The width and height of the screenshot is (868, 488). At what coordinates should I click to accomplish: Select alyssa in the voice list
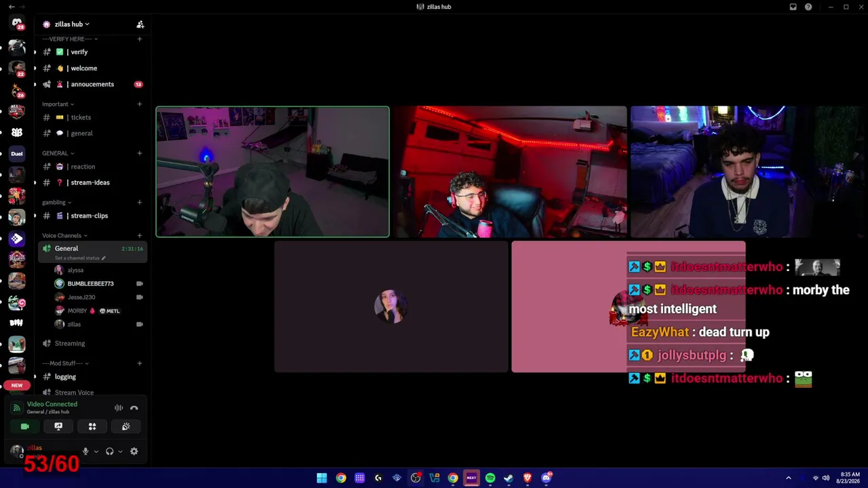point(99,270)
